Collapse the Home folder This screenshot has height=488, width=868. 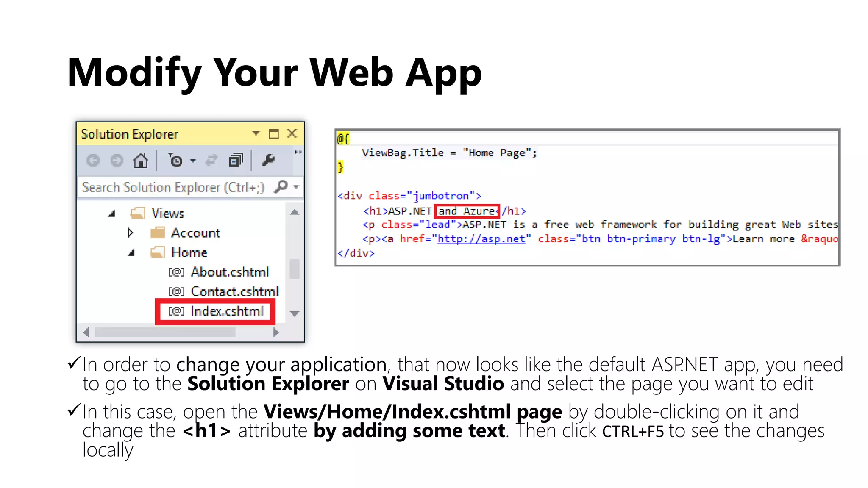(x=131, y=253)
